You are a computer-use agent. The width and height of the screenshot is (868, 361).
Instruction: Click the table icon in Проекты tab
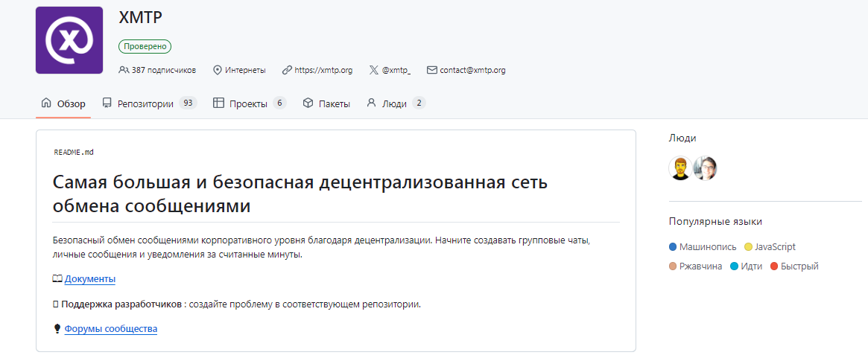(x=218, y=103)
